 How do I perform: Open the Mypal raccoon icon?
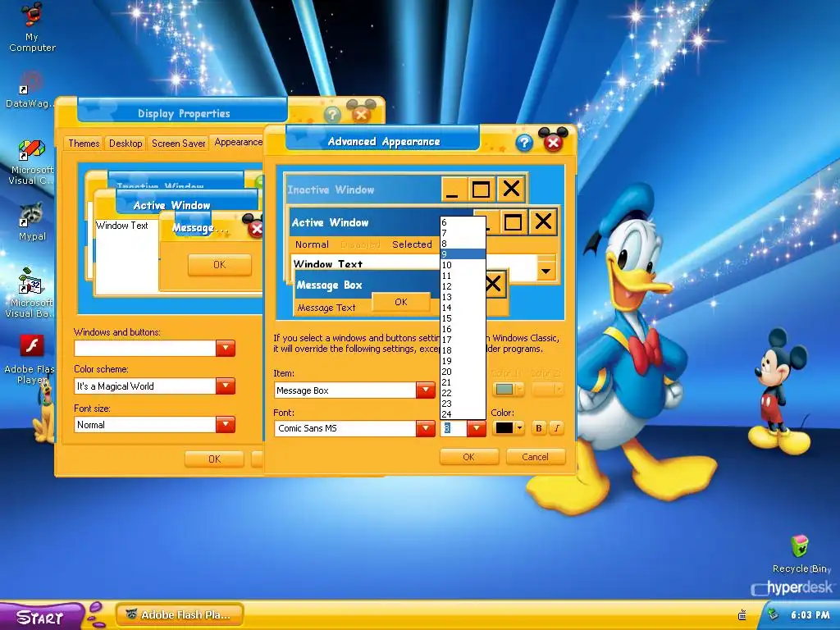(x=32, y=221)
